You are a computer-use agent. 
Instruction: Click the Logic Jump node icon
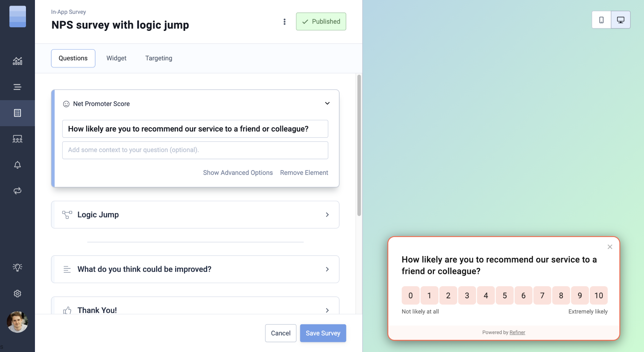[67, 215]
